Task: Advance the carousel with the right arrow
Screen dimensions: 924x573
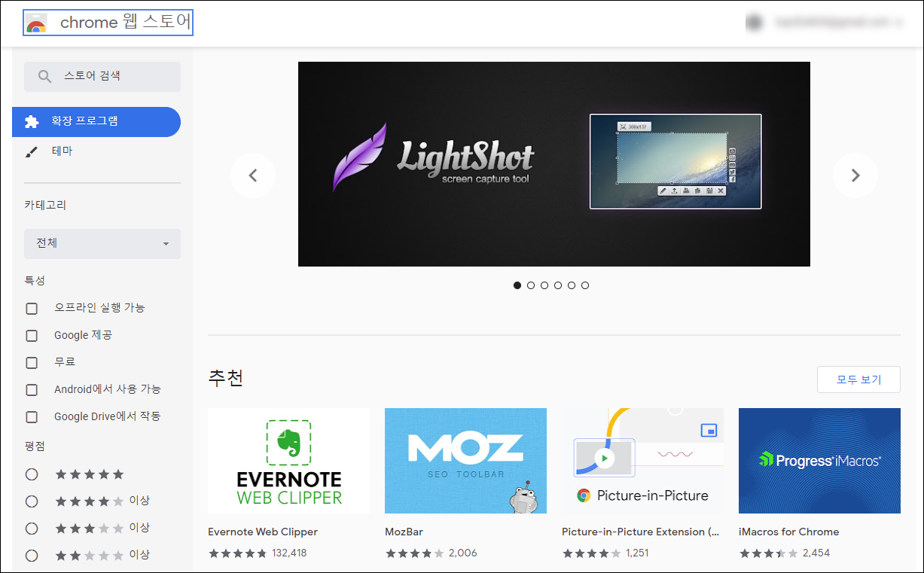Action: [855, 175]
